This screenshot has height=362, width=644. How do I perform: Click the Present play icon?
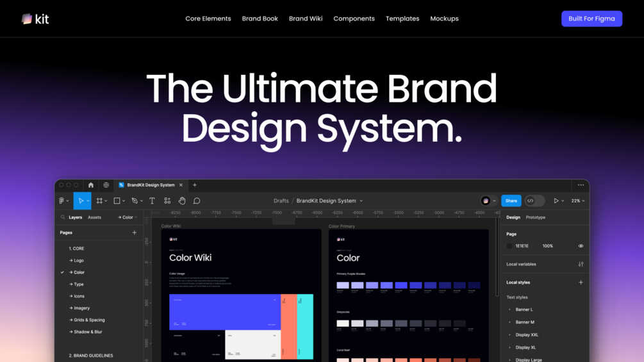click(x=556, y=201)
